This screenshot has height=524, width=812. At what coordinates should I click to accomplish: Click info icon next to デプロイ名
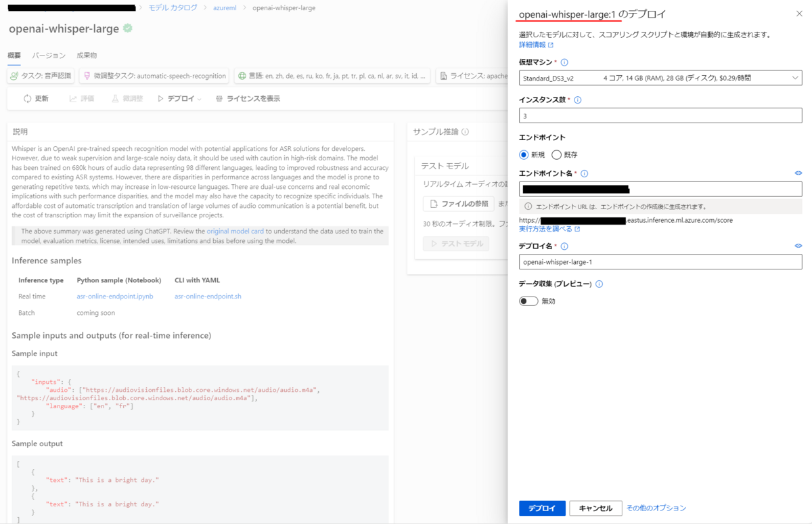tap(564, 246)
